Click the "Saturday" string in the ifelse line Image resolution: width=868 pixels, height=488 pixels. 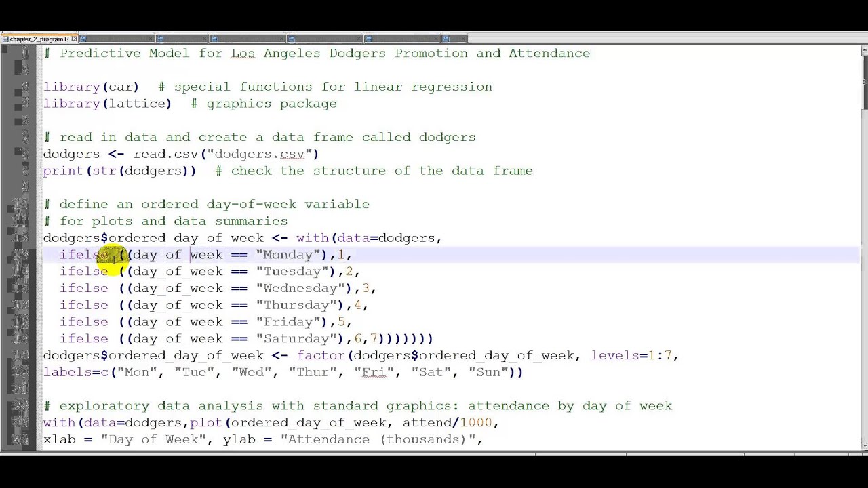coord(296,339)
